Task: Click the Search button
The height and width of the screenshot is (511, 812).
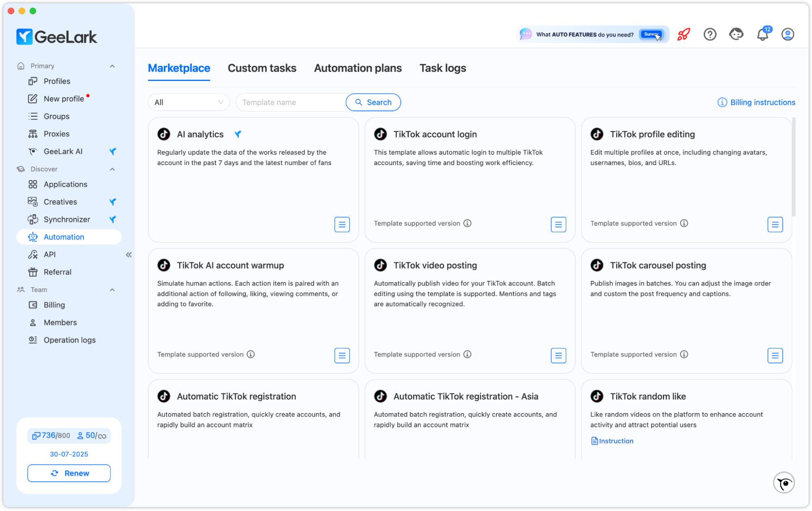Action: pyautogui.click(x=373, y=102)
